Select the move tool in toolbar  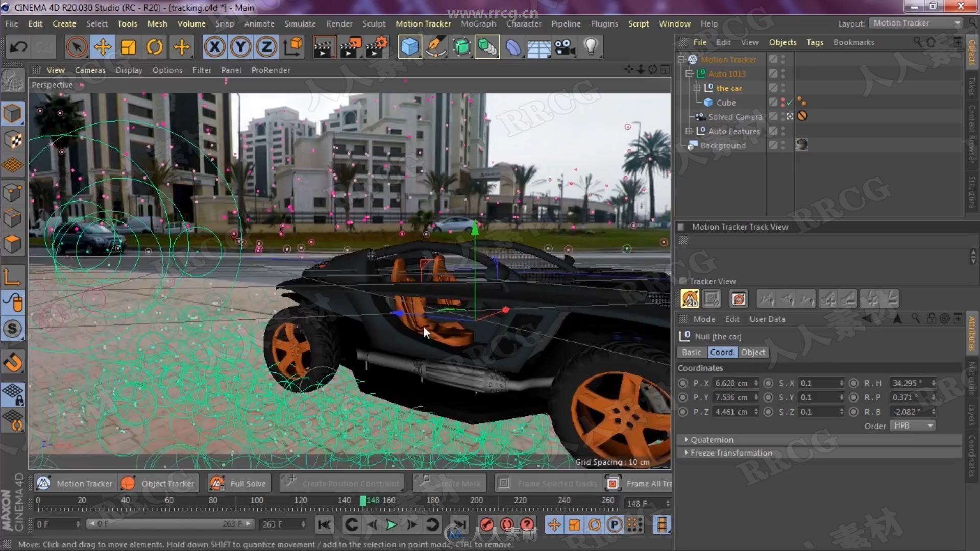(x=102, y=46)
